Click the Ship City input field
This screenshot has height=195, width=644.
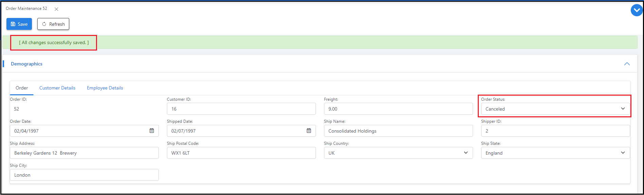[84, 175]
